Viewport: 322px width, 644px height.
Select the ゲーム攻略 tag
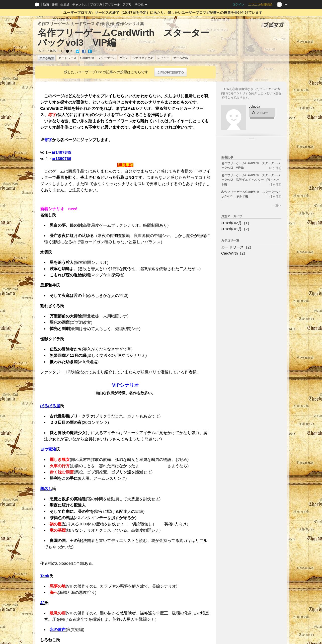(180, 58)
